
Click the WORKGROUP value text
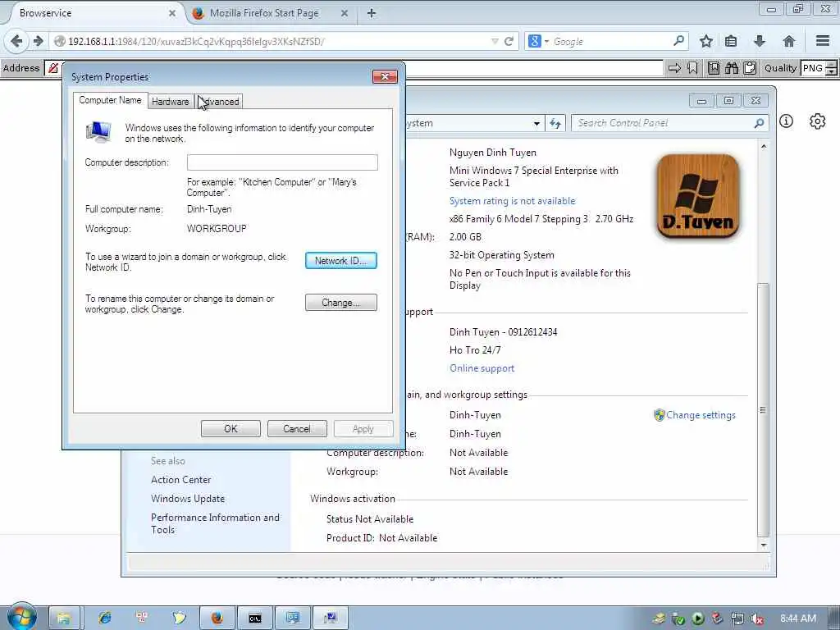[x=217, y=229]
